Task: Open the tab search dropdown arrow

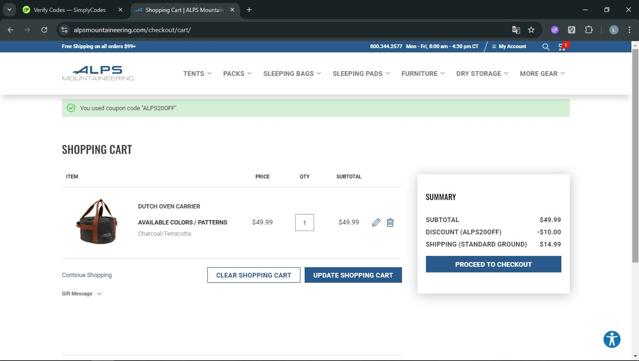Action: tap(9, 10)
